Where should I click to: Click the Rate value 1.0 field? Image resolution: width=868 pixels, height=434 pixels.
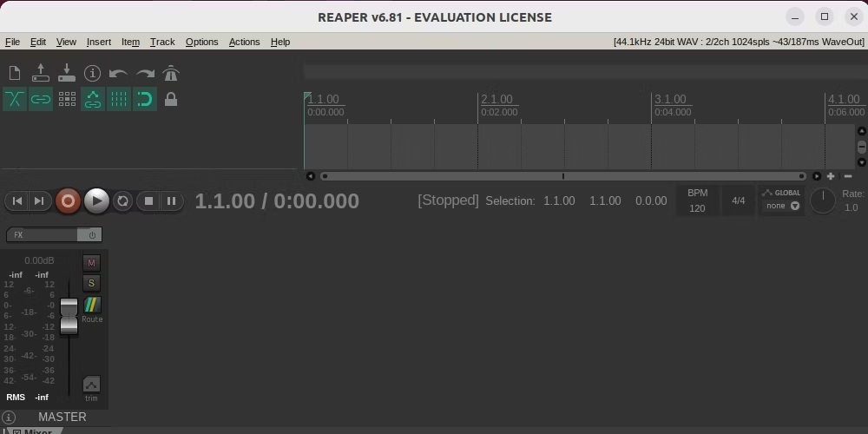click(x=851, y=207)
